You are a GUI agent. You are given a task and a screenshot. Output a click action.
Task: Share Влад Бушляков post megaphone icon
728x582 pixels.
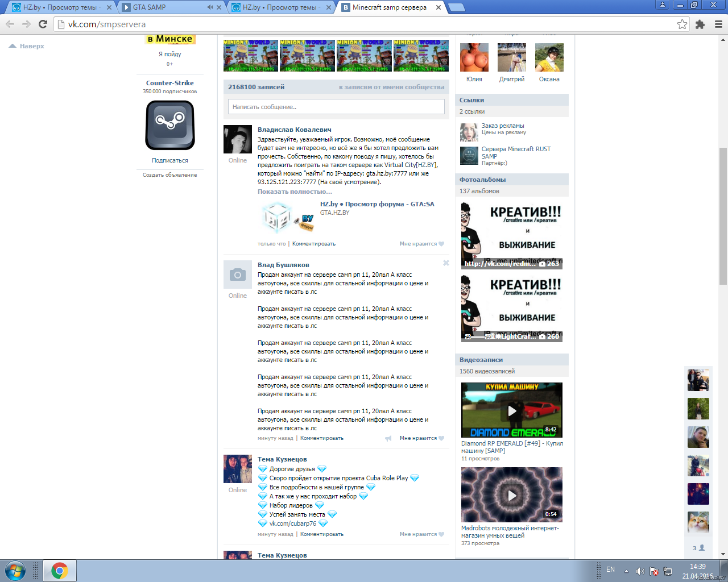(x=388, y=438)
